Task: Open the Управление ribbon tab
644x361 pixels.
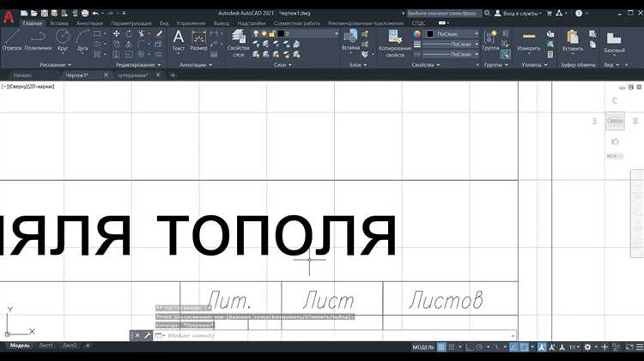Action: coord(191,23)
